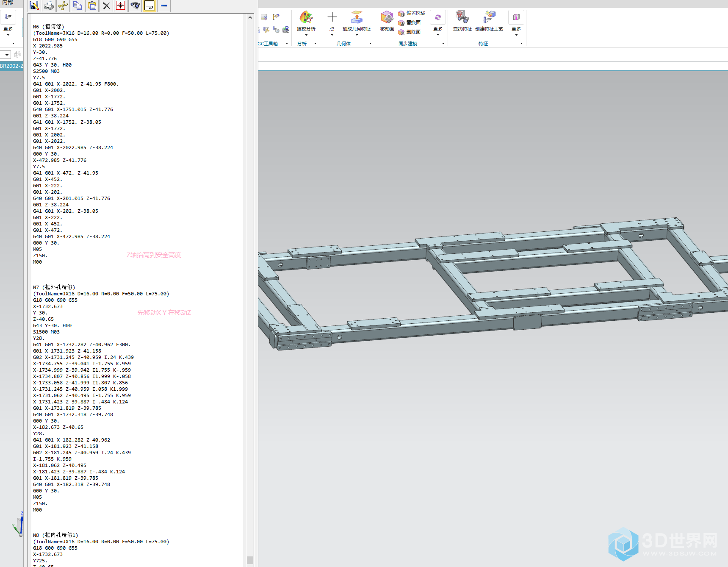The height and width of the screenshot is (567, 728).
Task: Click the listing window scrollbar thumb
Action: point(250,560)
